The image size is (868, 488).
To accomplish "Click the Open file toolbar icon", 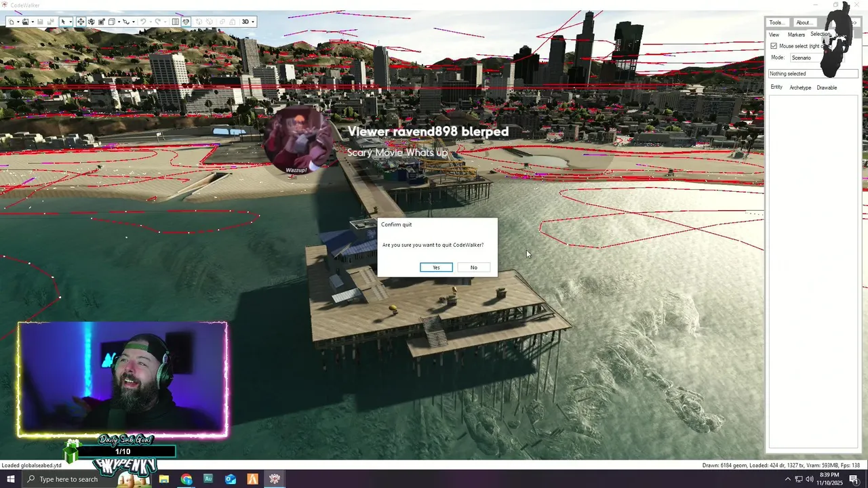I will [25, 22].
